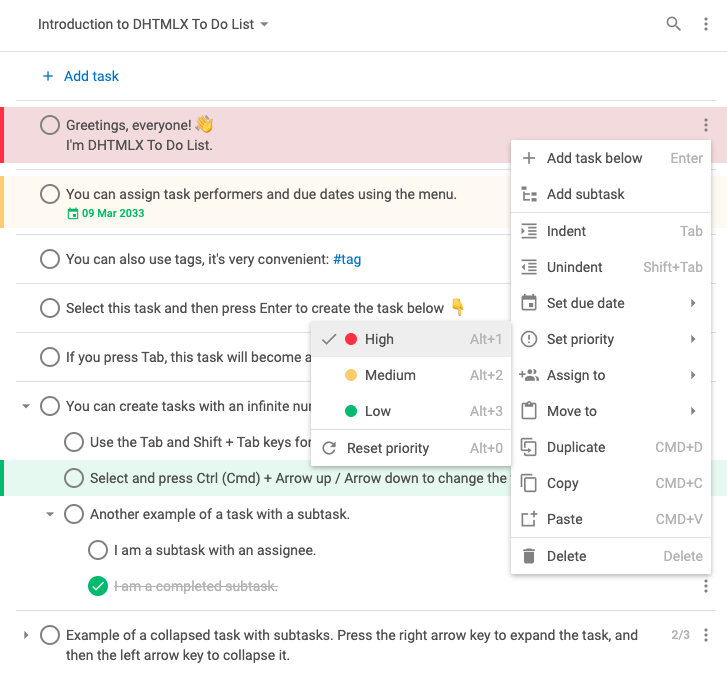This screenshot has width=727, height=673.
Task: Open the Set priority submenu arrow
Action: pos(693,339)
